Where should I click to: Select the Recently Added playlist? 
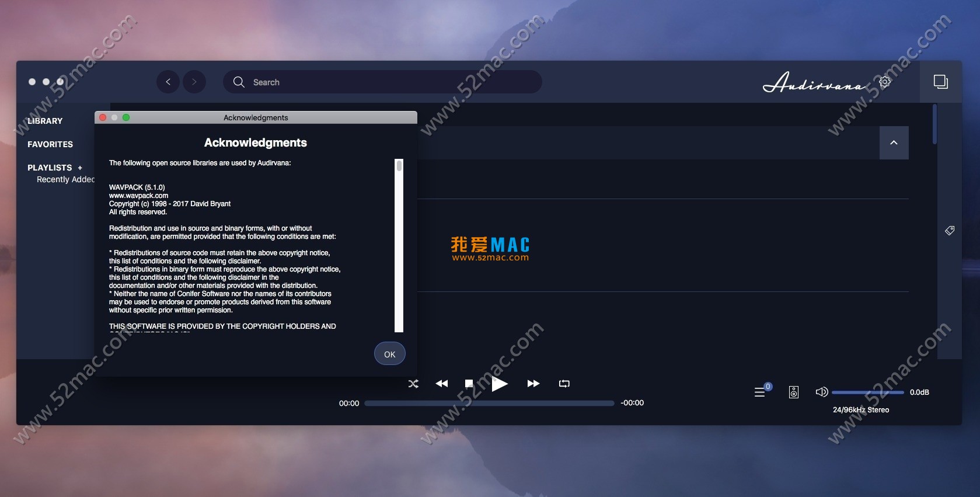65,179
